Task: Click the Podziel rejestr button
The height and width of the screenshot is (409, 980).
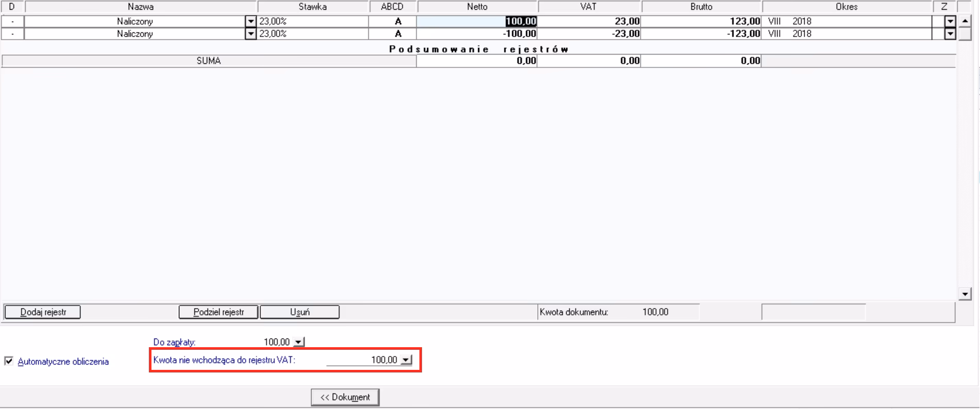Action: point(218,312)
